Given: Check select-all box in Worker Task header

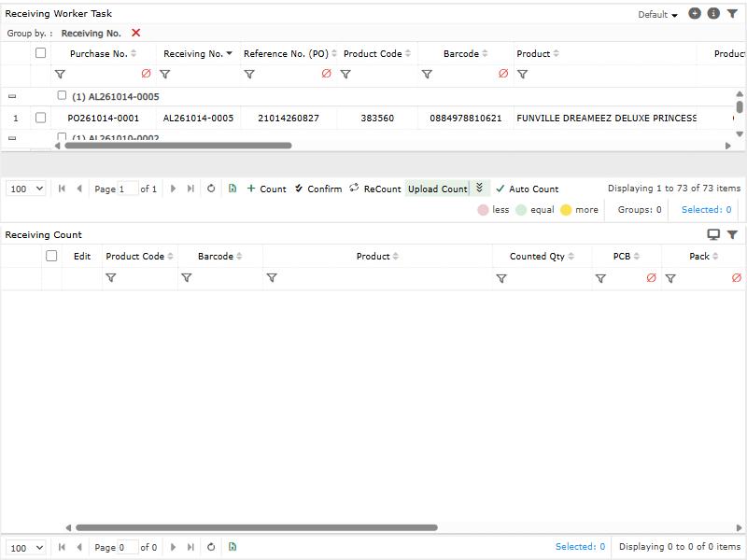Looking at the screenshot, I should [40, 53].
